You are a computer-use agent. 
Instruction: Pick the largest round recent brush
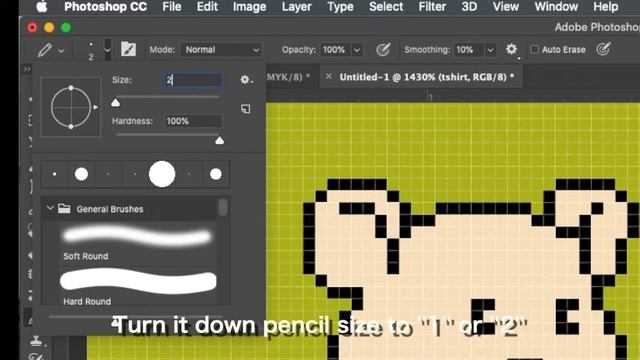162,174
